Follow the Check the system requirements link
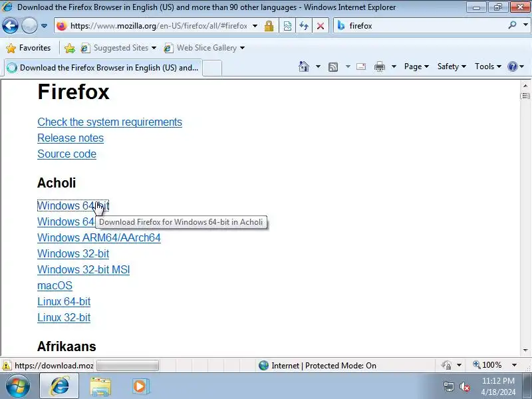 [x=110, y=122]
